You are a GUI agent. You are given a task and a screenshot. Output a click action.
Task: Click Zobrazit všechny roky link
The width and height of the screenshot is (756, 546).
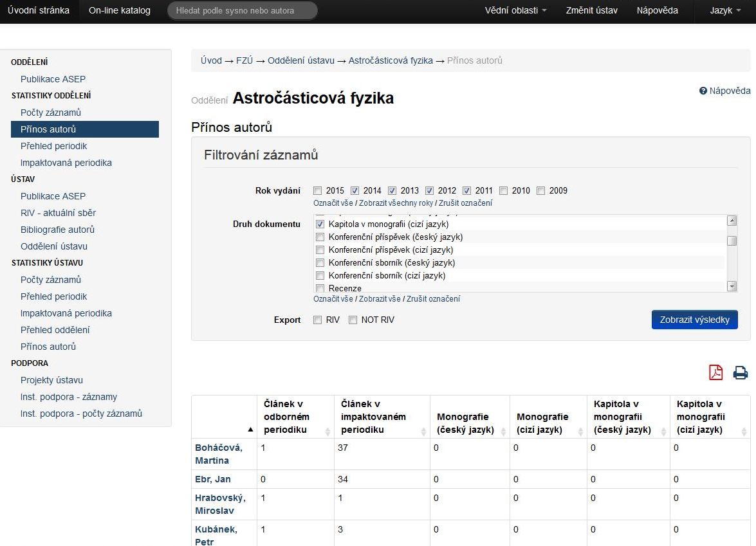click(x=396, y=203)
